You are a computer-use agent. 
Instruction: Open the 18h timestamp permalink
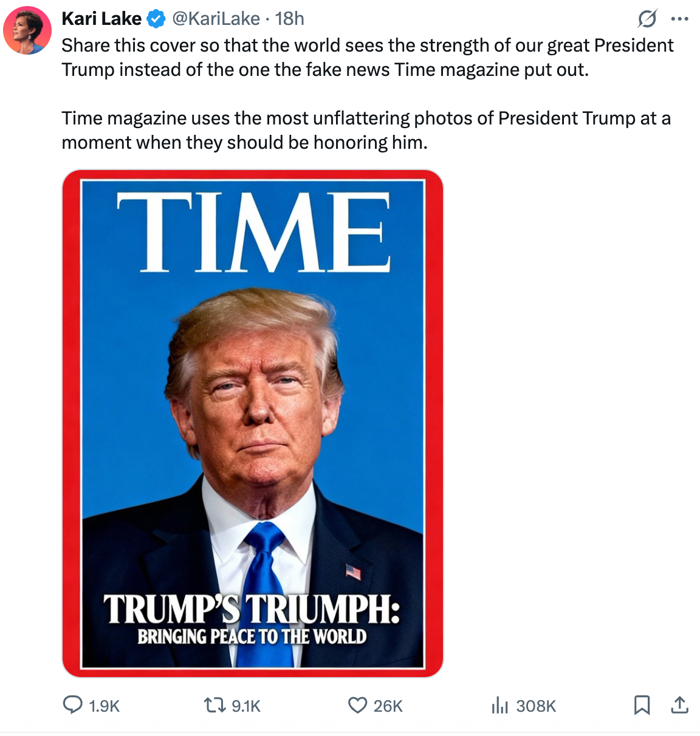click(x=289, y=19)
